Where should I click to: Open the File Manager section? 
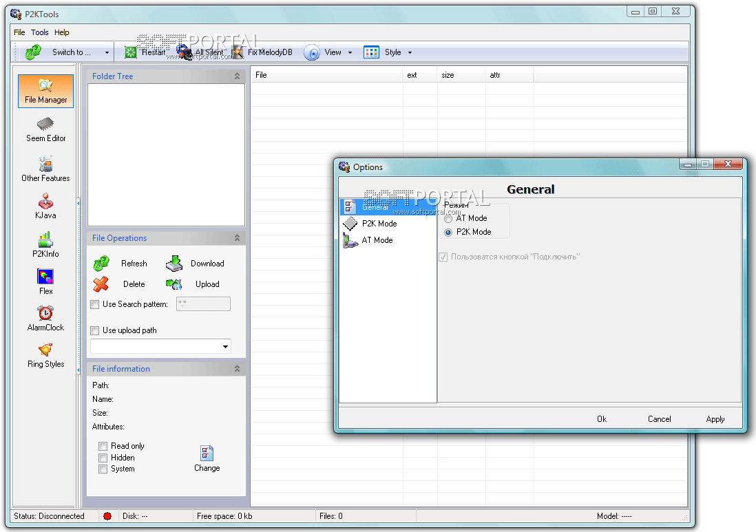coord(46,91)
